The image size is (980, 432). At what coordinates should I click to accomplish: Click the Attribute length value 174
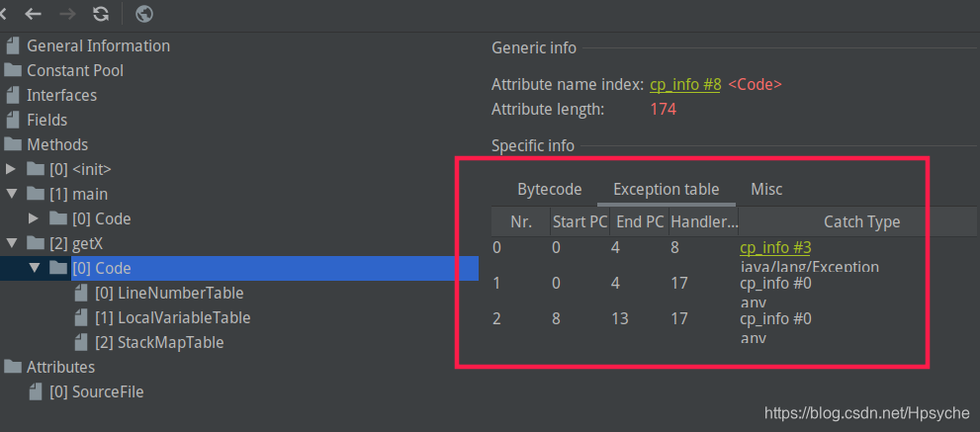point(664,110)
